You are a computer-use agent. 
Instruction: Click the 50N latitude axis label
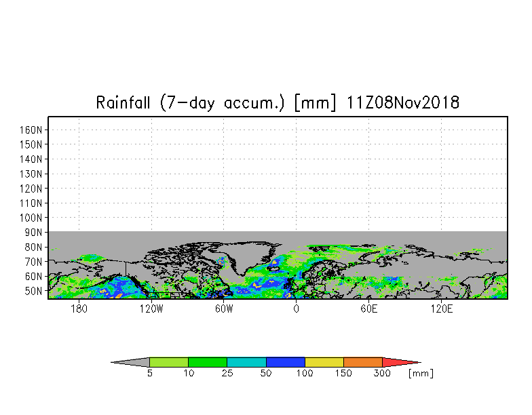point(35,291)
